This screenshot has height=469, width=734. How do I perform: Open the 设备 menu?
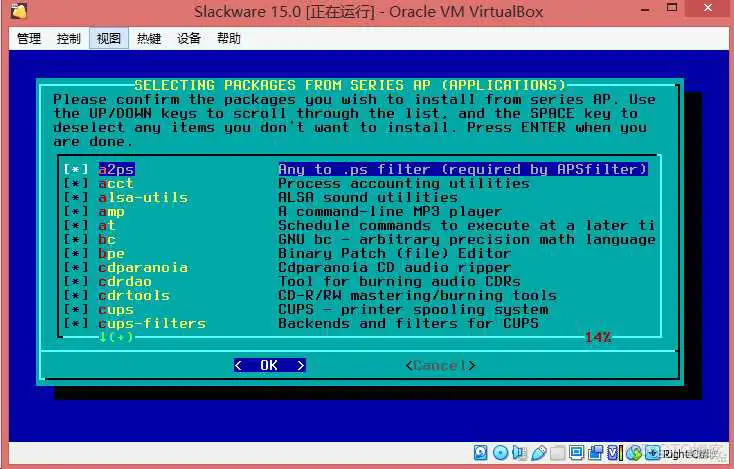click(189, 38)
